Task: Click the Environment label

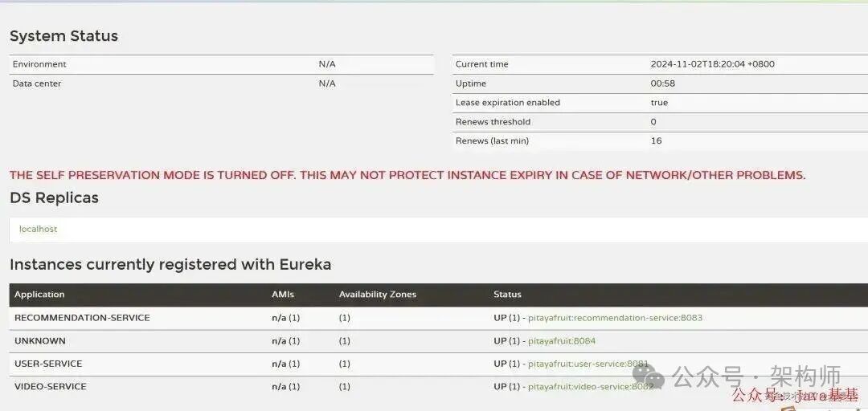Action: point(39,64)
